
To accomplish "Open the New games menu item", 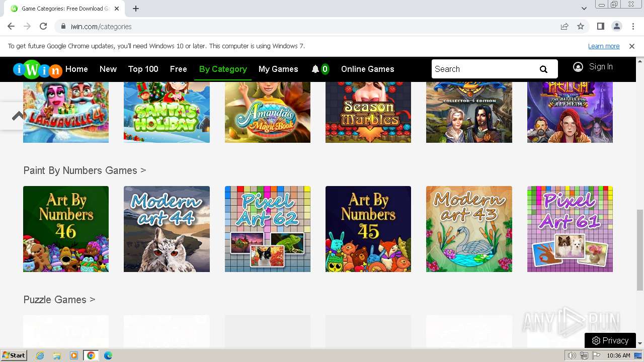I will [108, 69].
